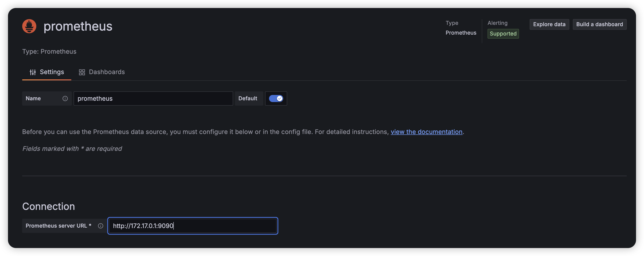Click the Name input field
The image size is (644, 256).
tap(153, 98)
